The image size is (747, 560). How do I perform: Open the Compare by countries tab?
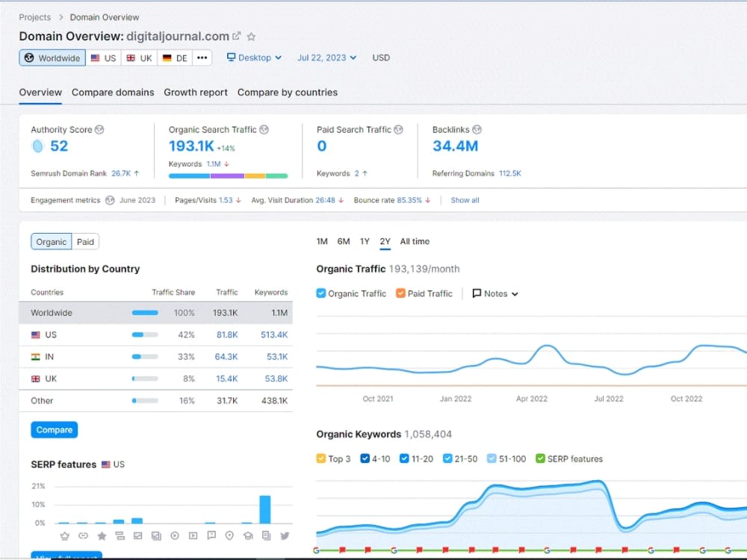point(288,93)
